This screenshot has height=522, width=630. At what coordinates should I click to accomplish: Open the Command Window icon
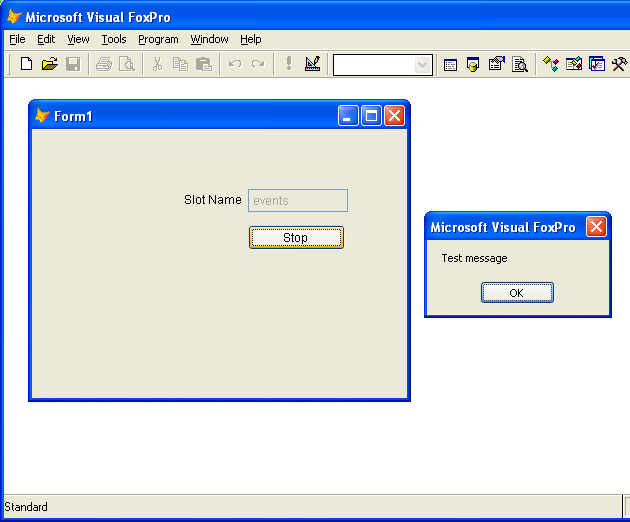450,64
